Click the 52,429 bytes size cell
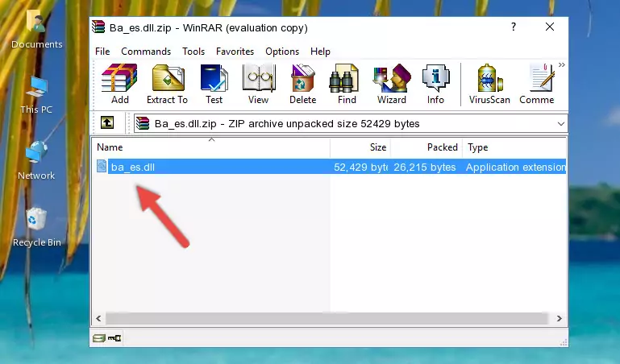 point(360,168)
